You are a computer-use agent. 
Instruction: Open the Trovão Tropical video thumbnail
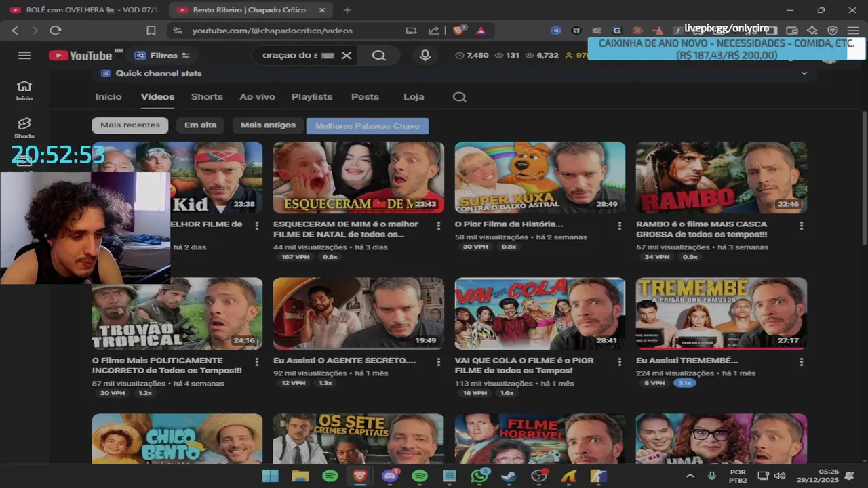click(x=177, y=313)
